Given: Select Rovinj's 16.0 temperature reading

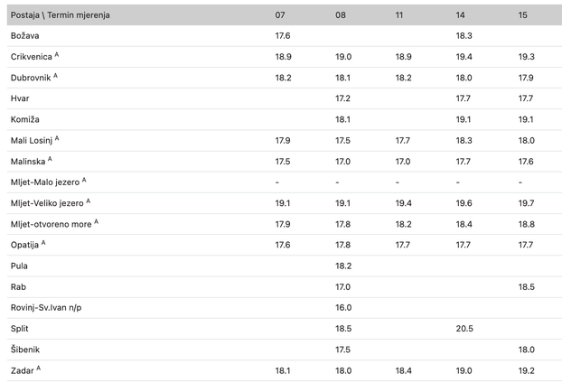Looking at the screenshot, I should [343, 307].
